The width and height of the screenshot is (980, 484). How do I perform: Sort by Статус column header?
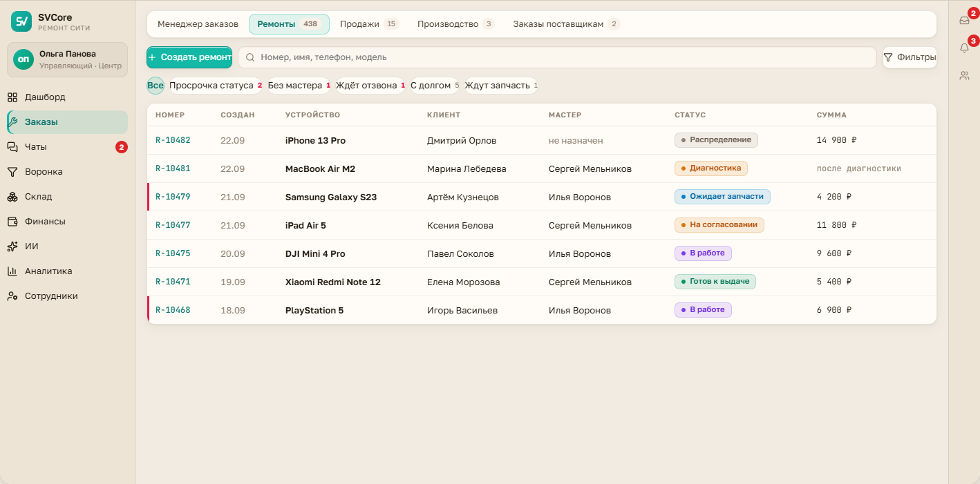click(690, 115)
